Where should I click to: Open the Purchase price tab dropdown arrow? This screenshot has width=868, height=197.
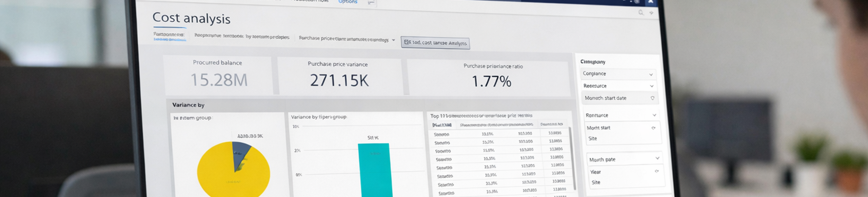[x=393, y=40]
